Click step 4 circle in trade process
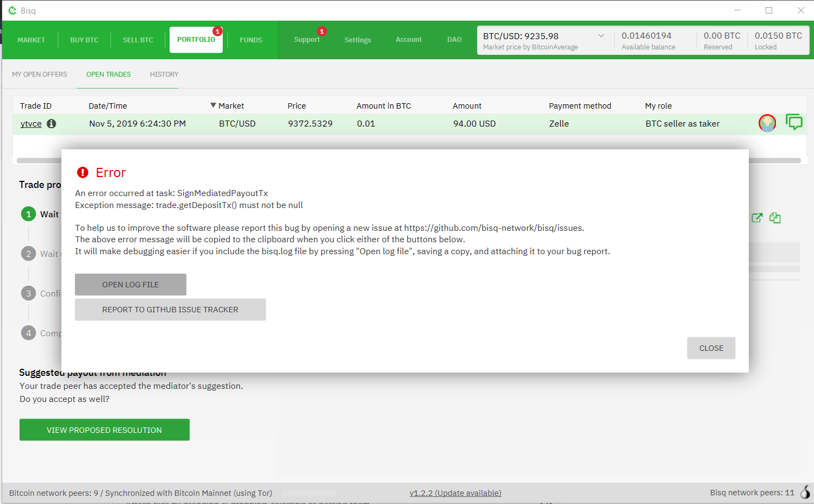The image size is (814, 504). click(x=29, y=333)
